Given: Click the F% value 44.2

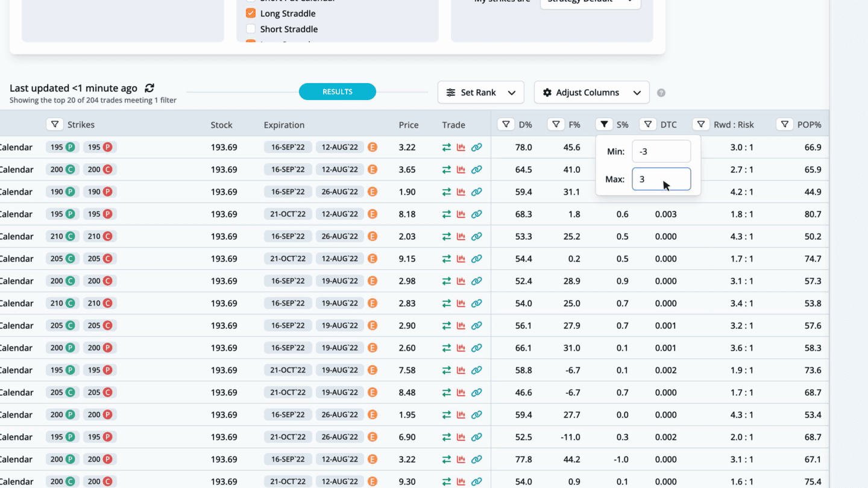Looking at the screenshot, I should coord(571,460).
